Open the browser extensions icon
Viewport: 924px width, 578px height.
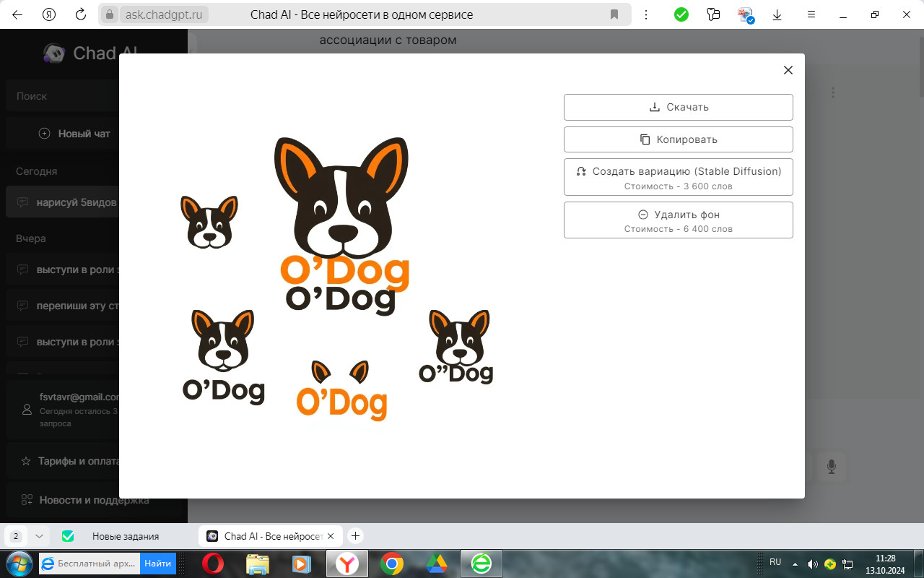(714, 14)
